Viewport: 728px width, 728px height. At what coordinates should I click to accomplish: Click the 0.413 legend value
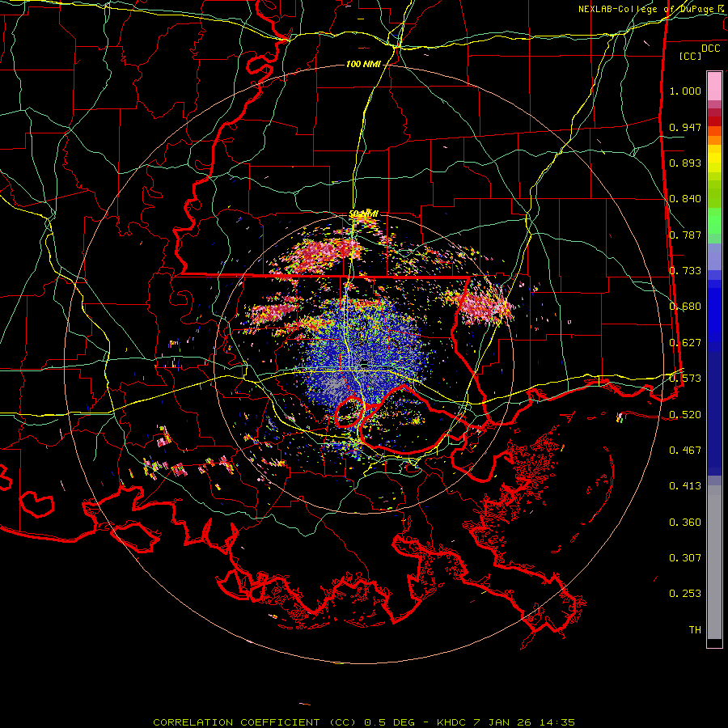685,486
